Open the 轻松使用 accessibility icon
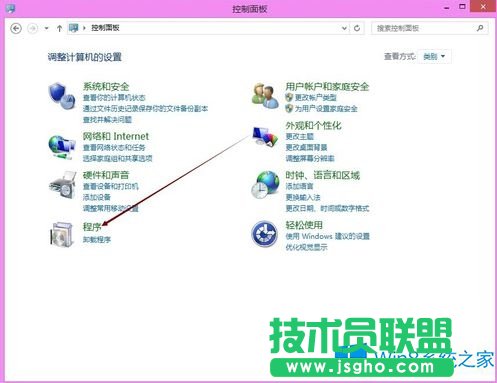Viewport: 497px width, 383px height. click(264, 234)
